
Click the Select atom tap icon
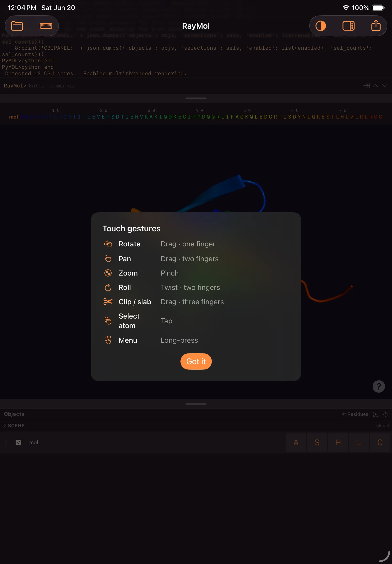108,321
